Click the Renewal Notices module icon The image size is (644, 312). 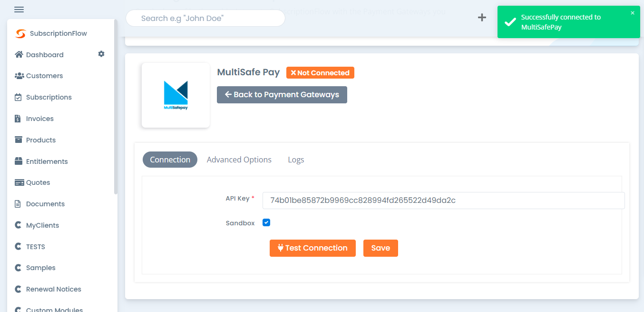click(19, 289)
